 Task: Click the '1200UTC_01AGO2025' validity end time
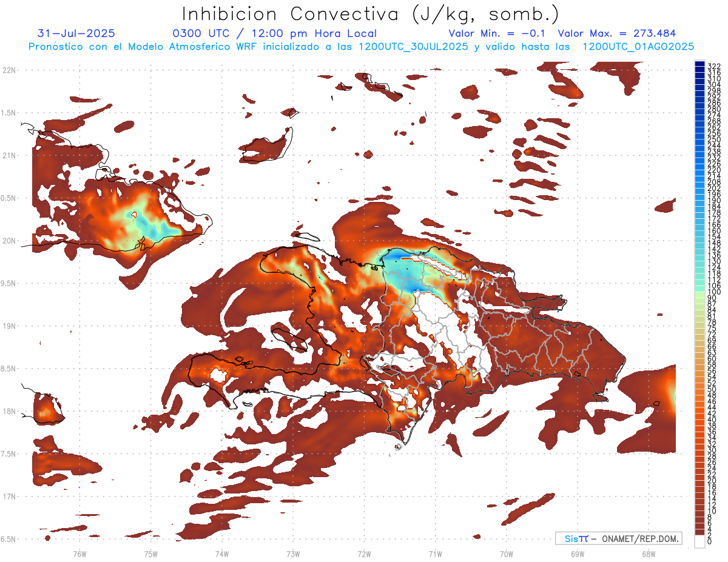point(638,47)
